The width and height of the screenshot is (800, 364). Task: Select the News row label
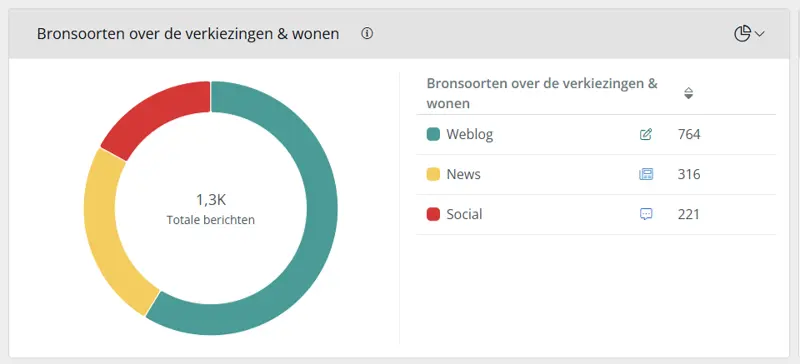[463, 175]
